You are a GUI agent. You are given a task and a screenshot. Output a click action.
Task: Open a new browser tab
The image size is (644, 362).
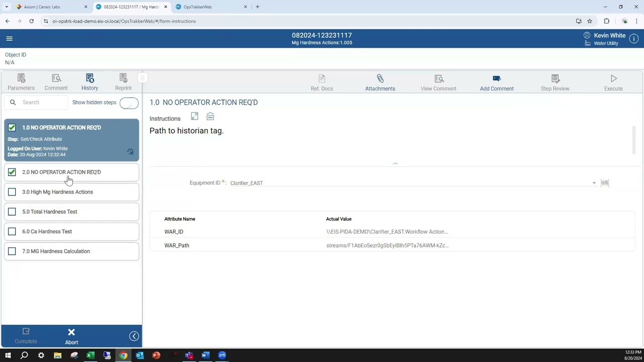click(258, 7)
